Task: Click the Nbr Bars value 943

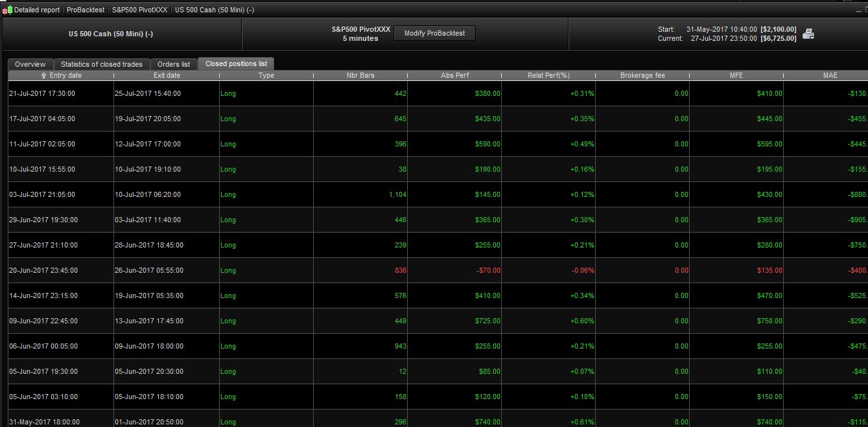Action: point(400,346)
